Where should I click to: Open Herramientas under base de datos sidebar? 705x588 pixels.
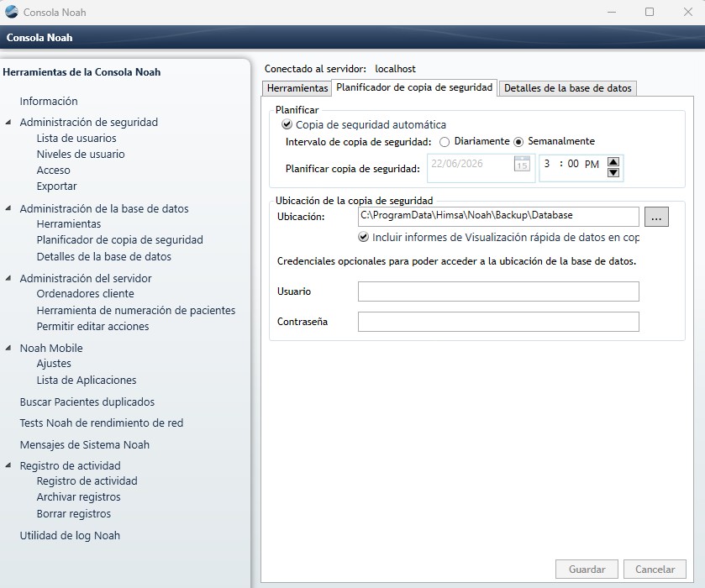click(69, 223)
